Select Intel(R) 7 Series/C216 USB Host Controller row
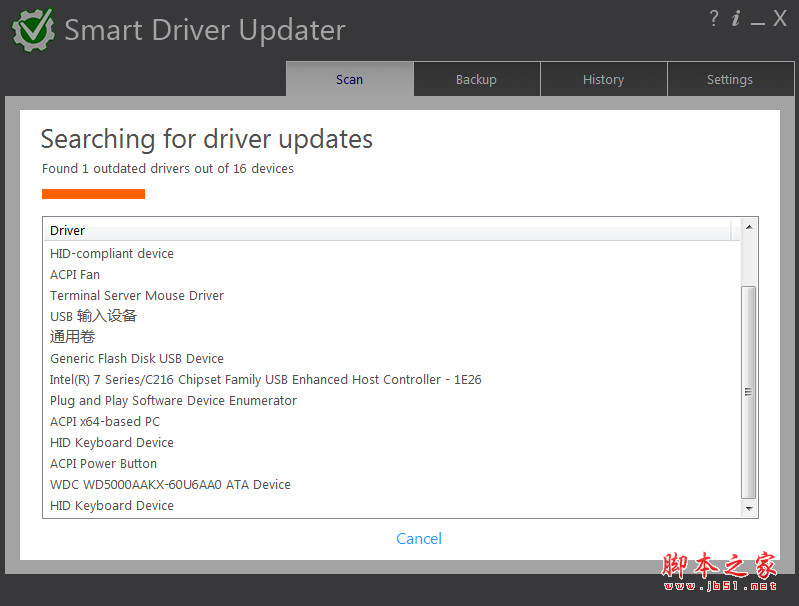This screenshot has width=799, height=606. coord(391,379)
